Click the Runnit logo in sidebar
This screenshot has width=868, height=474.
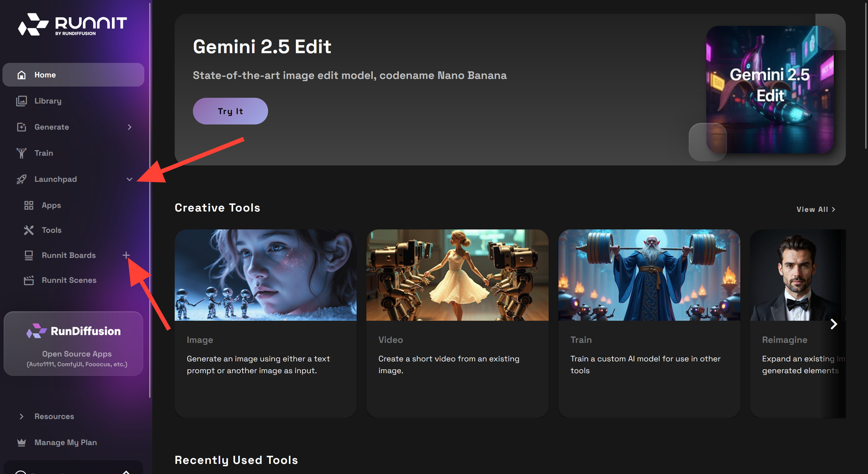click(x=72, y=24)
